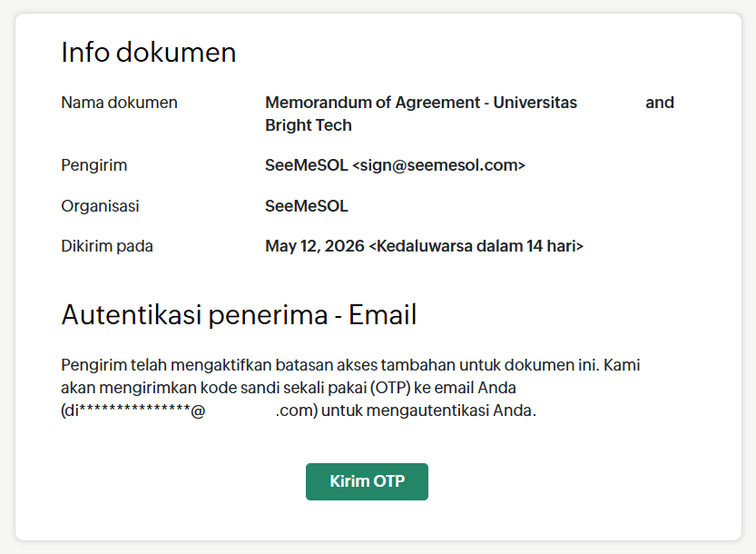This screenshot has width=756, height=554.
Task: Click the word Universitas in document name
Action: pos(535,103)
